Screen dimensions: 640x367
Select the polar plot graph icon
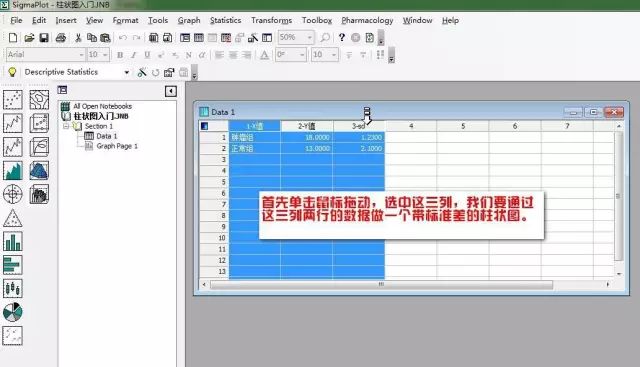pyautogui.click(x=13, y=194)
